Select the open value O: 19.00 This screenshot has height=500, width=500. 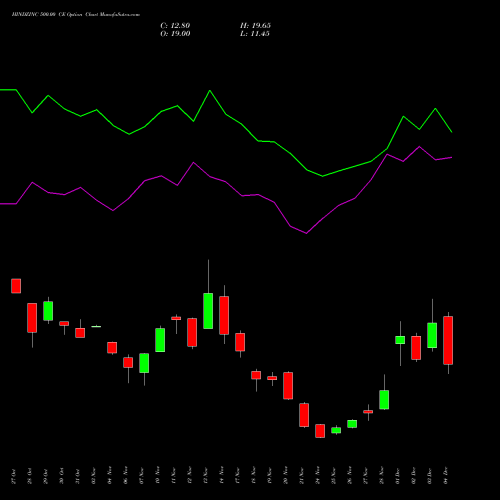click(x=175, y=34)
